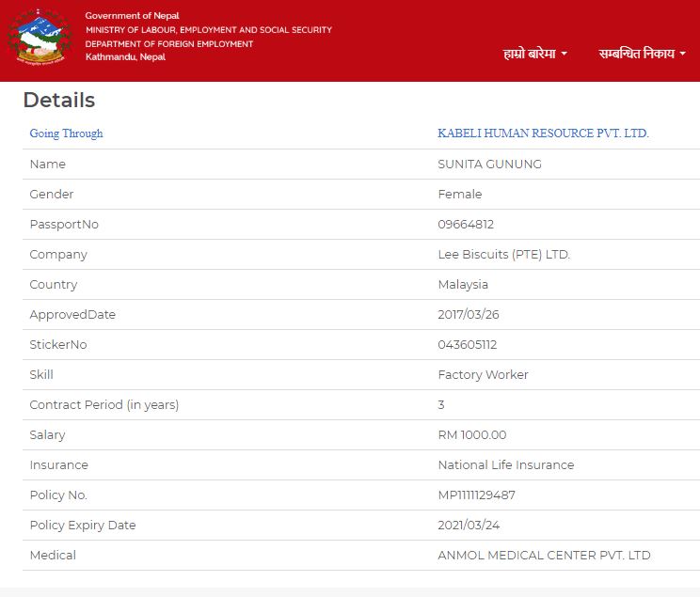Click the Government of Nepal emblem logo

(x=40, y=37)
